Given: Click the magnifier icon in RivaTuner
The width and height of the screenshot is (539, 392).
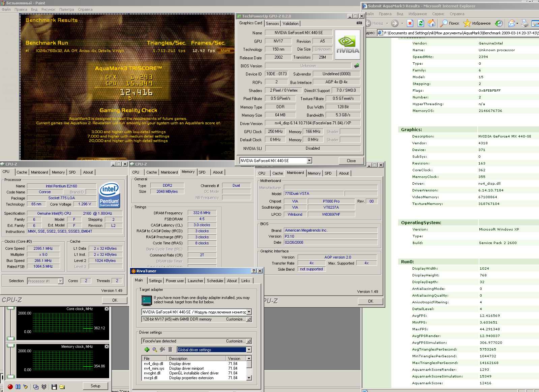Looking at the screenshot, I should [x=155, y=350].
